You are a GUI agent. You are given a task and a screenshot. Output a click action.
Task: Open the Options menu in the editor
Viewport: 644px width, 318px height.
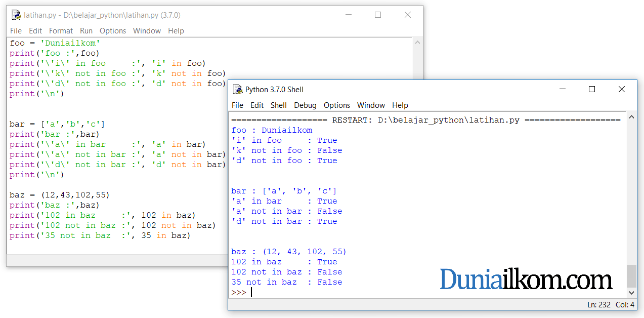point(112,31)
